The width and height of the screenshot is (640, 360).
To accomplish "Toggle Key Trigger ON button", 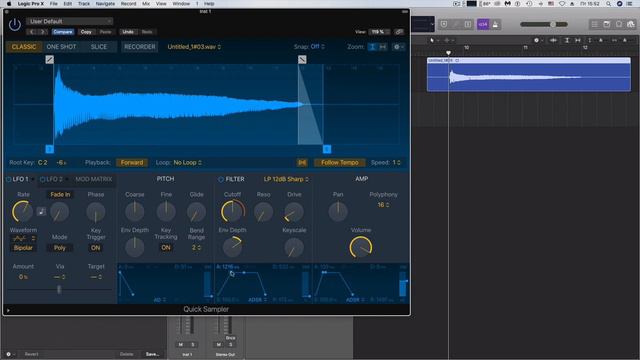I will point(96,248).
